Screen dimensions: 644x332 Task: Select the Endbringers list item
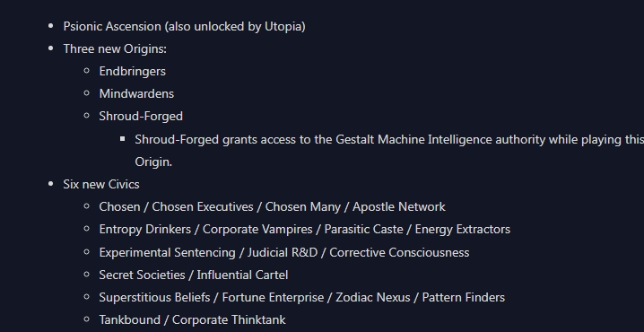click(x=132, y=72)
